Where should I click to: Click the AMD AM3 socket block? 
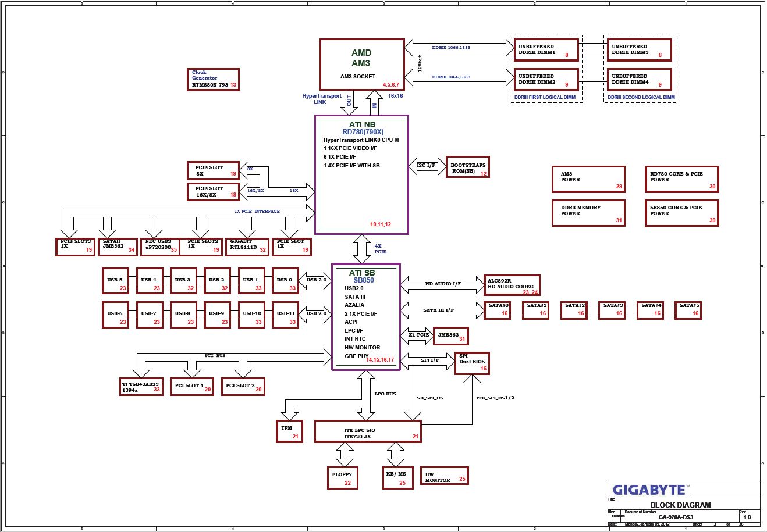pos(361,64)
